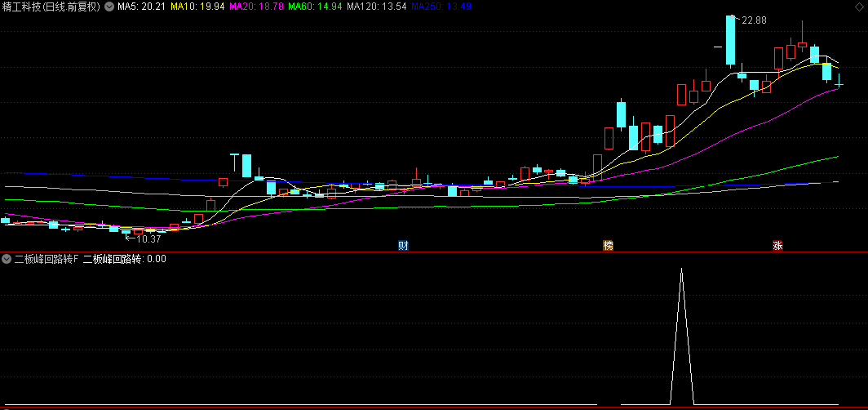The width and height of the screenshot is (868, 410).
Task: Expand the 二板峰回路转F indicator dropdown
Action: click(7, 258)
